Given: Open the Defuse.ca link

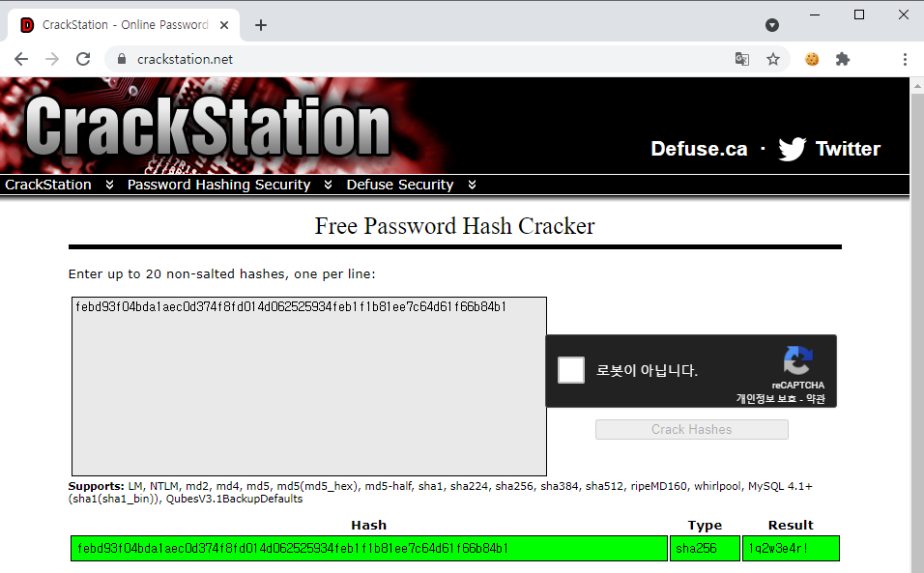Looking at the screenshot, I should [699, 149].
